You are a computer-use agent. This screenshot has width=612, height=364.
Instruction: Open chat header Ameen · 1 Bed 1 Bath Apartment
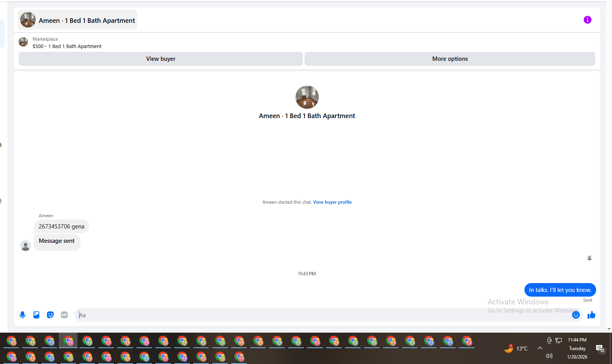click(77, 20)
